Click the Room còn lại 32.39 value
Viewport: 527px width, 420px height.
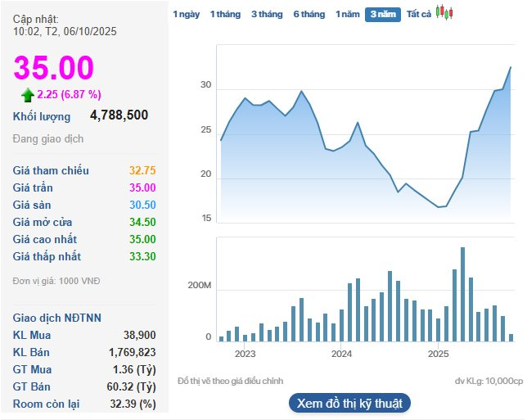[x=136, y=404]
